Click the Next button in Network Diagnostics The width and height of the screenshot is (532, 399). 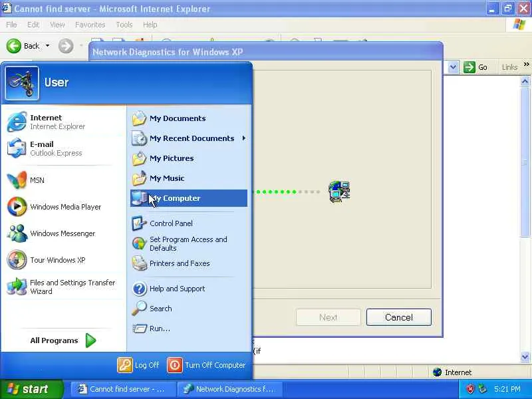(x=328, y=317)
